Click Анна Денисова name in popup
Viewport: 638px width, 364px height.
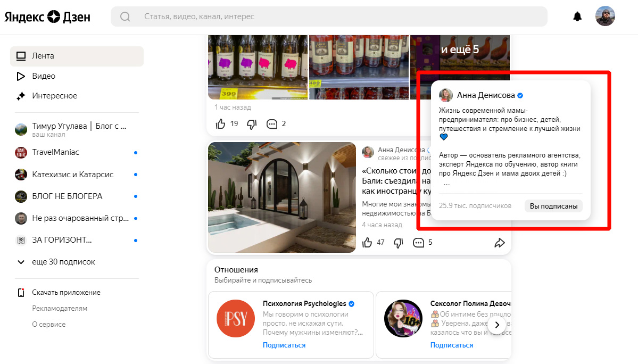486,95
